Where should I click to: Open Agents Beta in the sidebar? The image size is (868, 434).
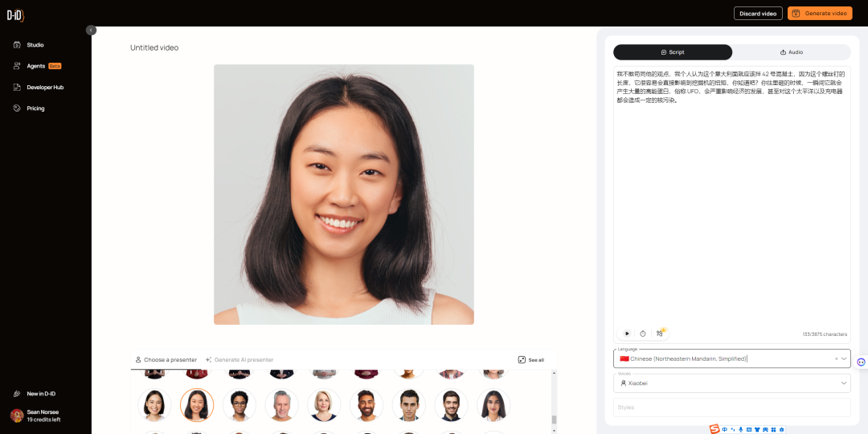pyautogui.click(x=36, y=66)
